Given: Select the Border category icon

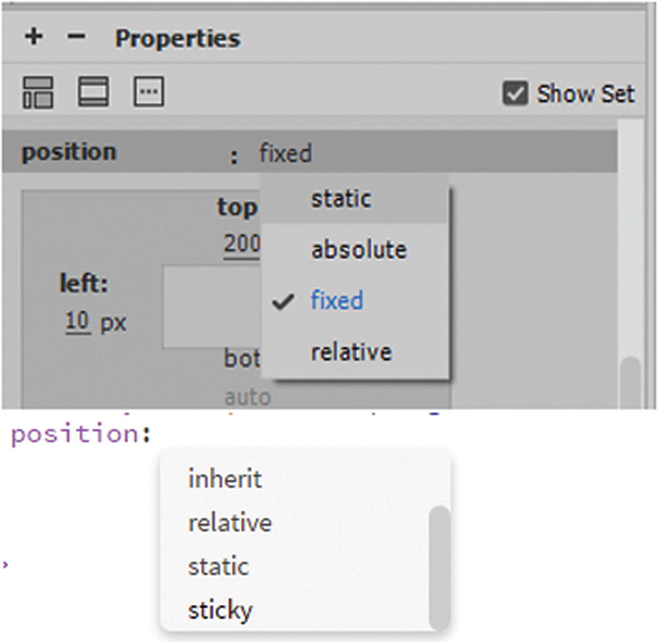Looking at the screenshot, I should [x=94, y=92].
